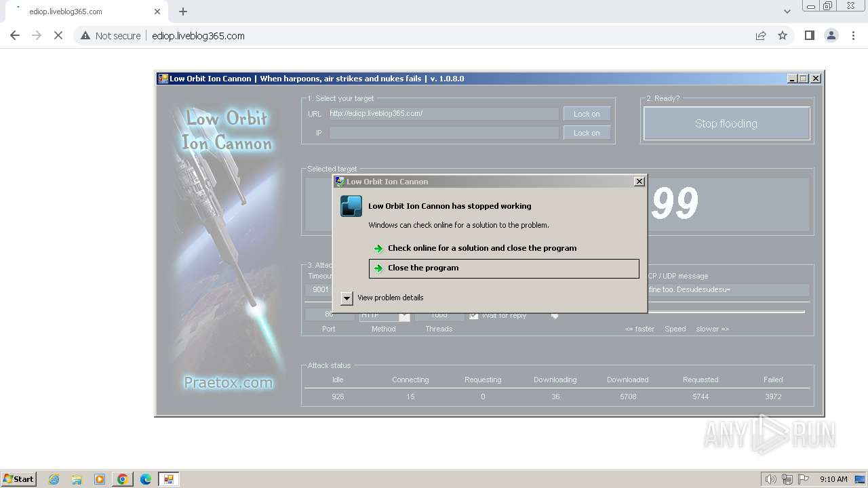The height and width of the screenshot is (488, 868).
Task: Click the IP target field
Action: click(x=444, y=133)
